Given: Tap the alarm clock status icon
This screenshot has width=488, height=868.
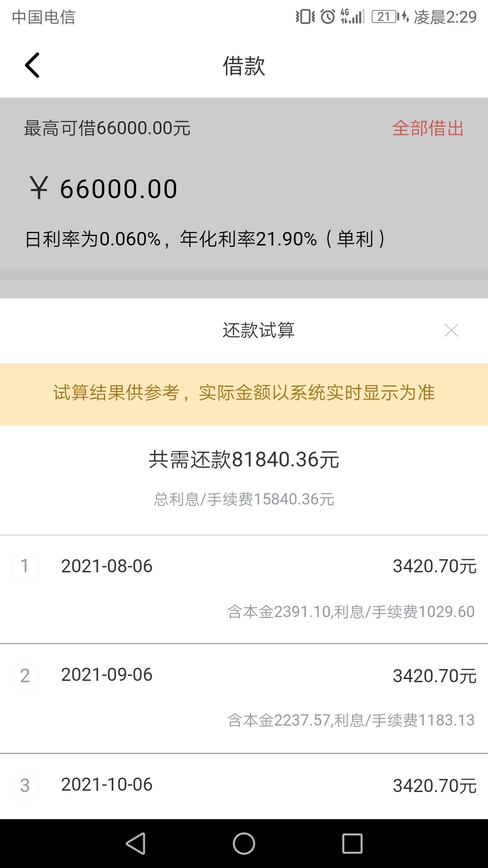Looking at the screenshot, I should (328, 17).
